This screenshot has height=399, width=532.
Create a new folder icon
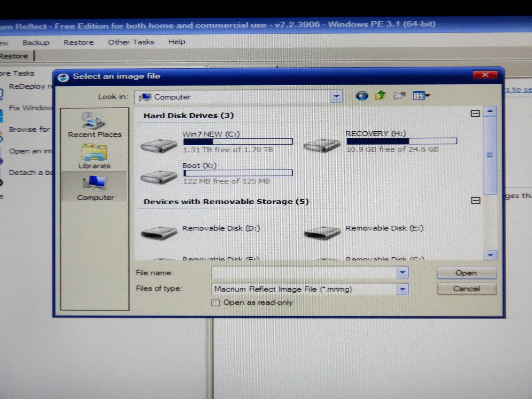(x=399, y=96)
